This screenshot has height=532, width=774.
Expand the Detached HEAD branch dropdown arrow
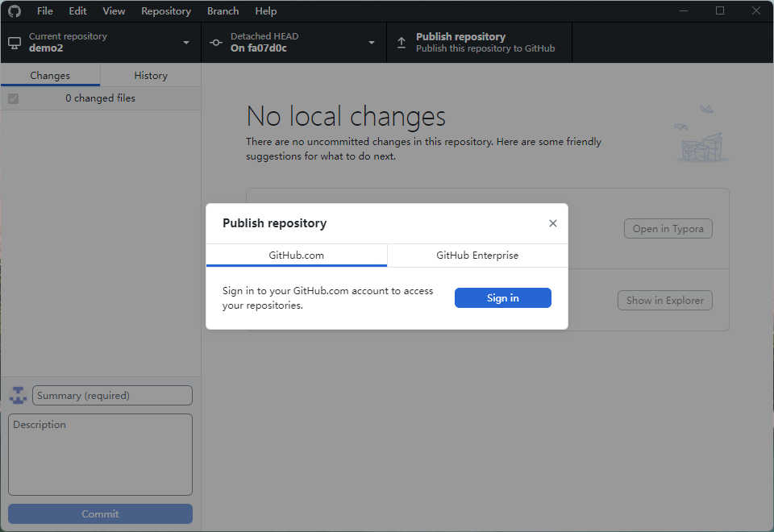(x=372, y=43)
